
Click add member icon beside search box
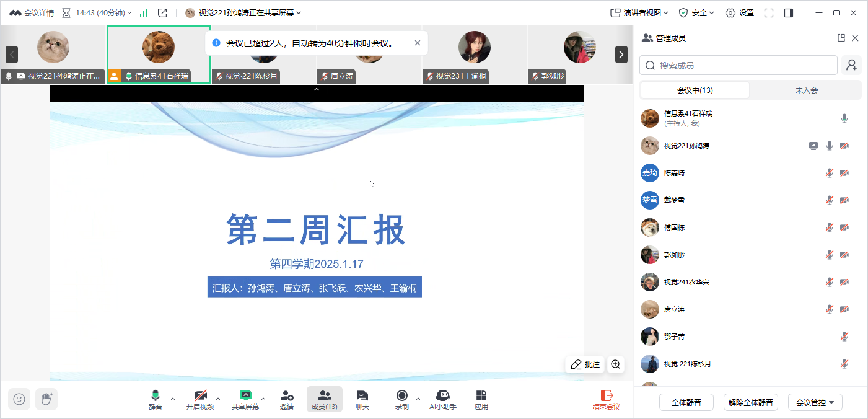click(x=851, y=65)
